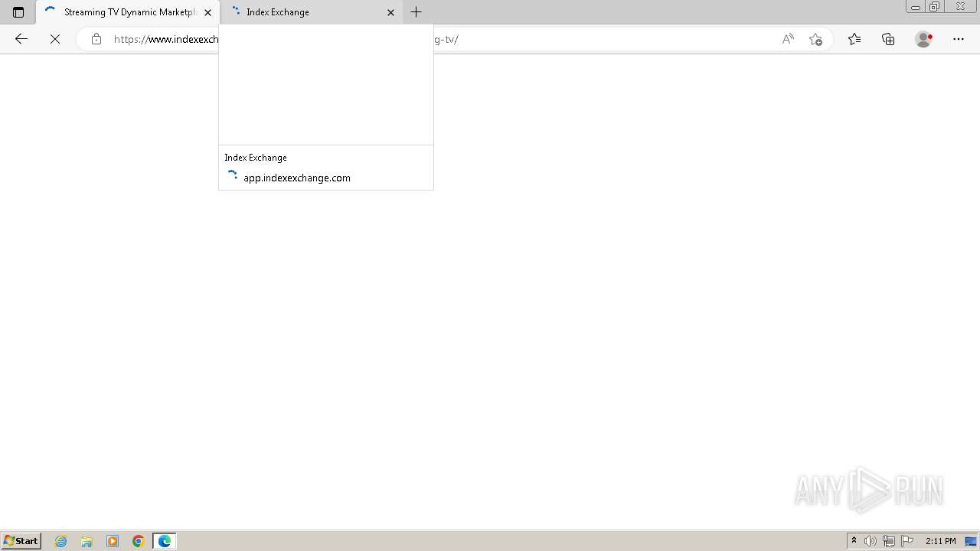Go back to previous page

pos(21,39)
